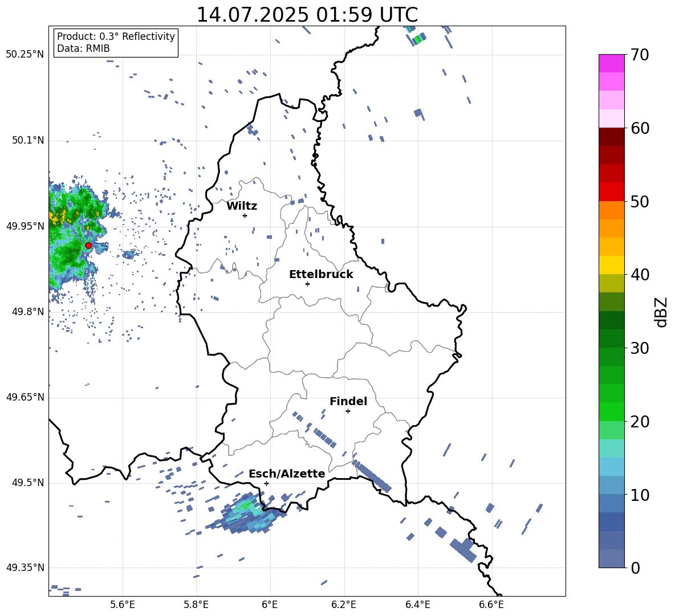The width and height of the screenshot is (675, 616).
Task: Click the dBZ colorbar axis label
Action: pyautogui.click(x=662, y=312)
